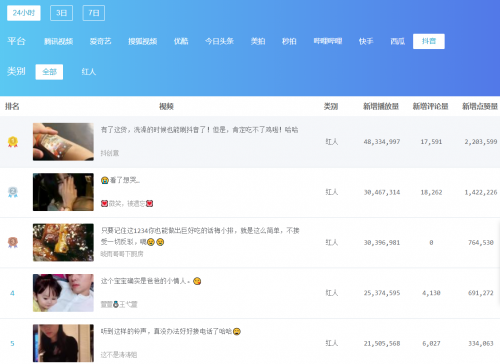
Task: Open author name under the rank 5 video
Action: (119, 355)
